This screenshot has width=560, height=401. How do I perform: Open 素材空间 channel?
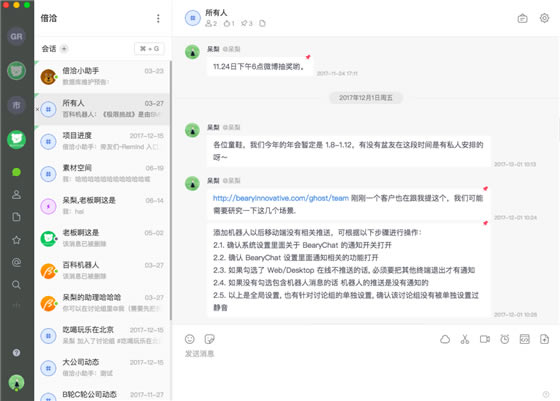pos(103,174)
